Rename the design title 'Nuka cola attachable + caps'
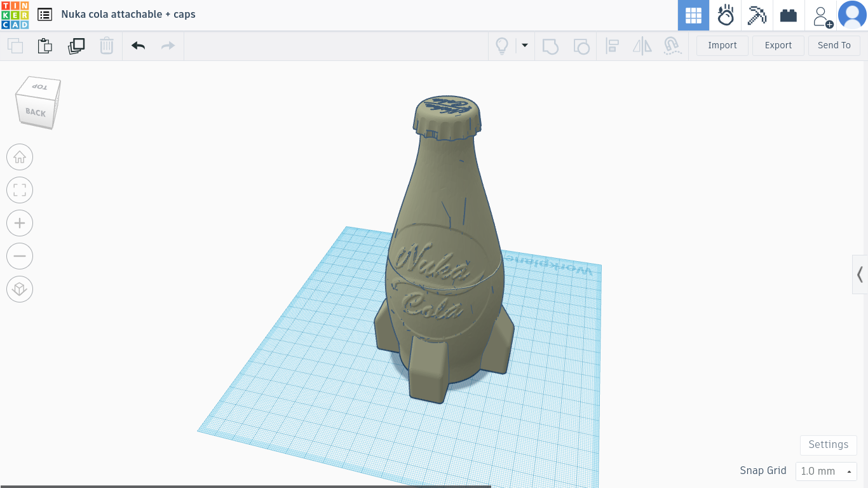The width and height of the screenshot is (868, 488). (x=128, y=14)
